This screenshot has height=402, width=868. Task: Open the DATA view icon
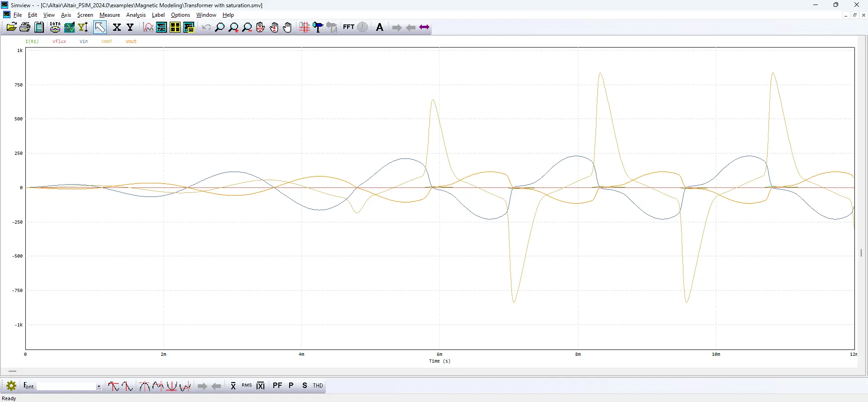coord(55,27)
